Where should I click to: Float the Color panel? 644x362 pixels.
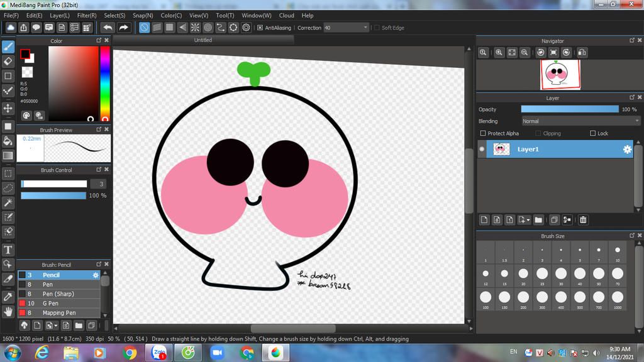pyautogui.click(x=99, y=40)
